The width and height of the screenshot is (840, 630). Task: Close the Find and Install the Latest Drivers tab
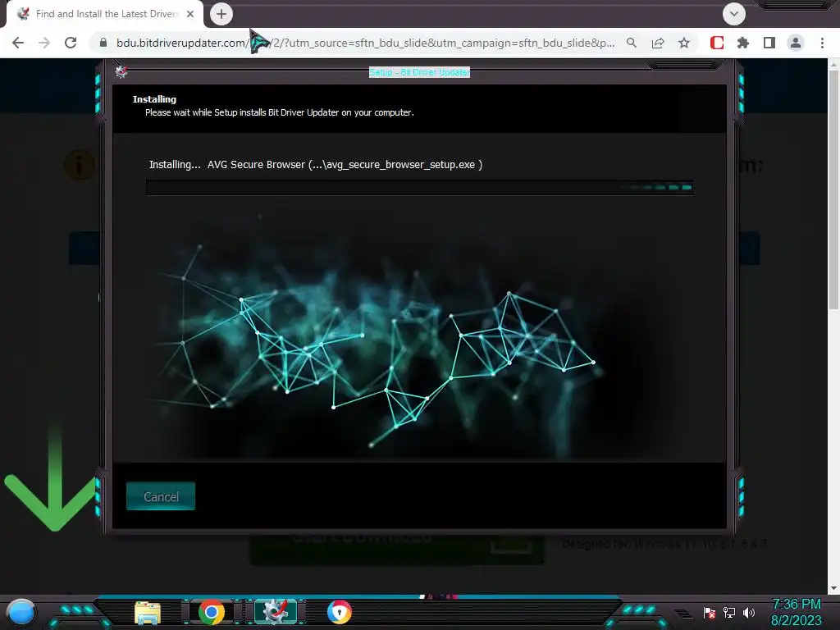(190, 14)
